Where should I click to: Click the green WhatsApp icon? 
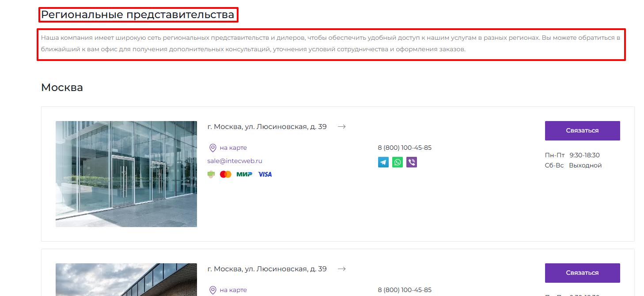click(x=398, y=162)
